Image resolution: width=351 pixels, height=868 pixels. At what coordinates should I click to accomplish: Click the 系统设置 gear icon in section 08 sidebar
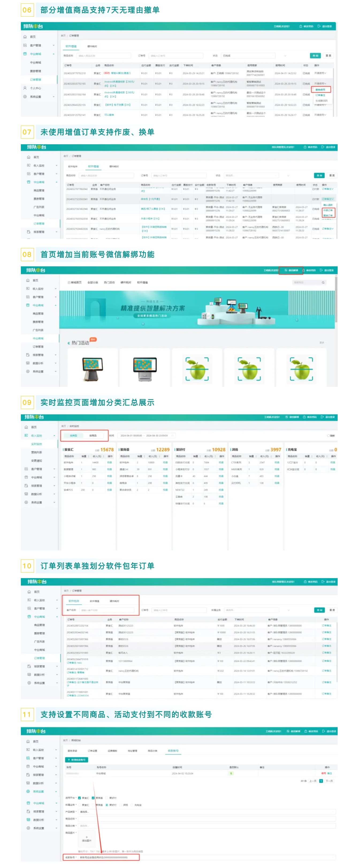(28, 371)
